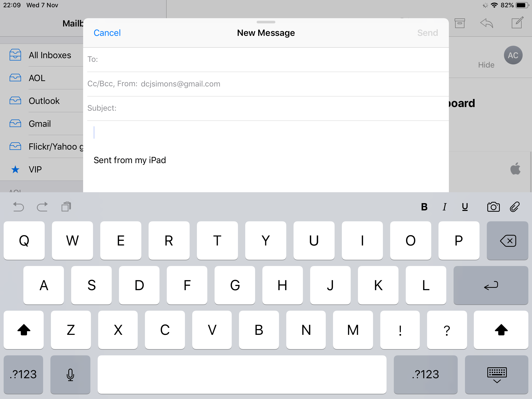Tap the microphone dictation key
The height and width of the screenshot is (399, 532).
coord(70,374)
